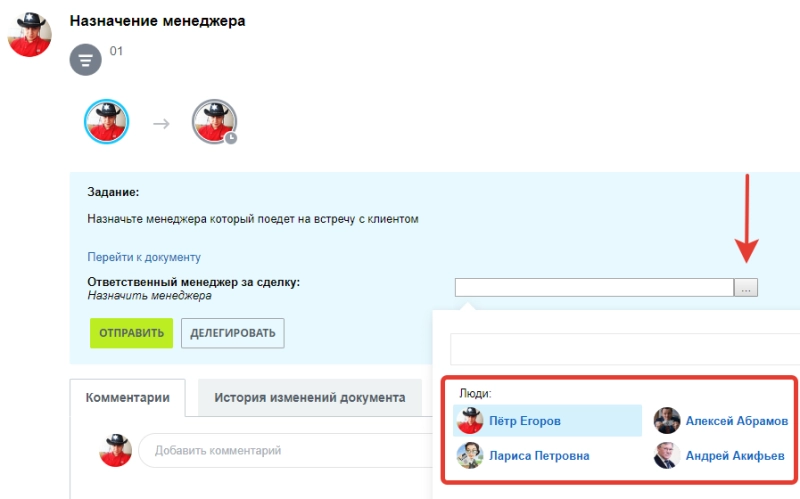Choose Пётр Егоров from the people list
This screenshot has width=800, height=499.
click(x=524, y=421)
